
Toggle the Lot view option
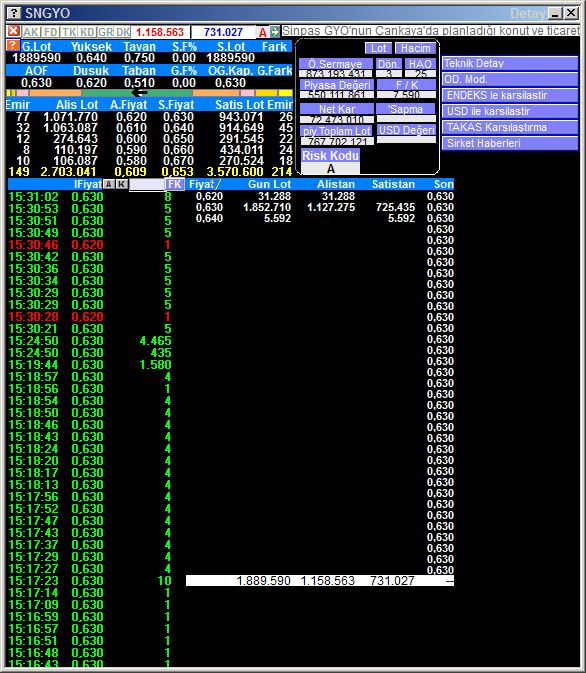tap(378, 48)
